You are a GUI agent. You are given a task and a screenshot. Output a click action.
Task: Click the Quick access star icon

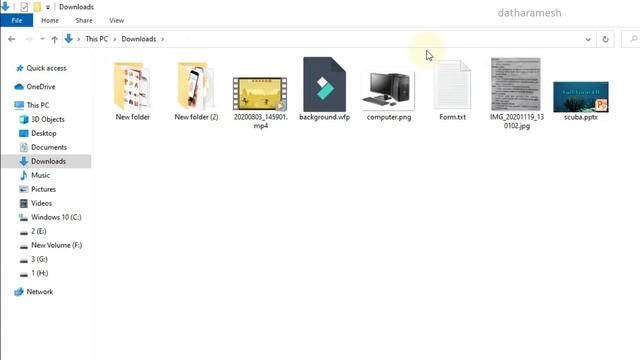[x=19, y=68]
